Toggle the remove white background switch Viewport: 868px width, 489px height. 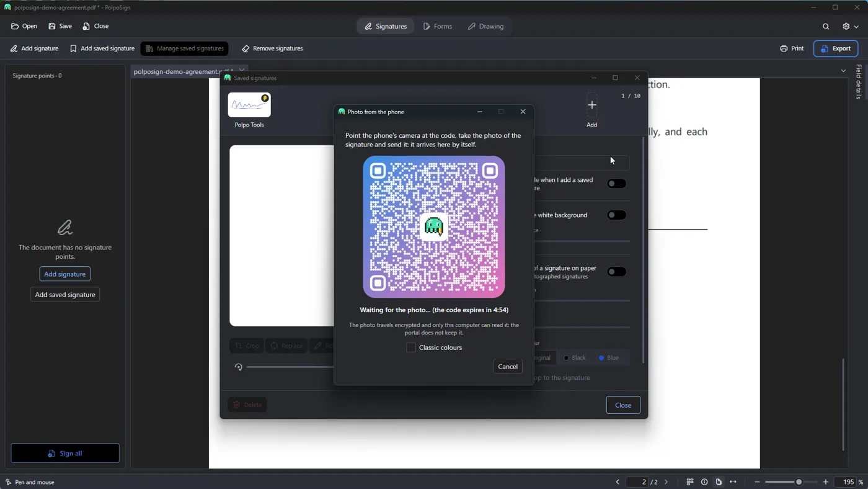click(616, 215)
